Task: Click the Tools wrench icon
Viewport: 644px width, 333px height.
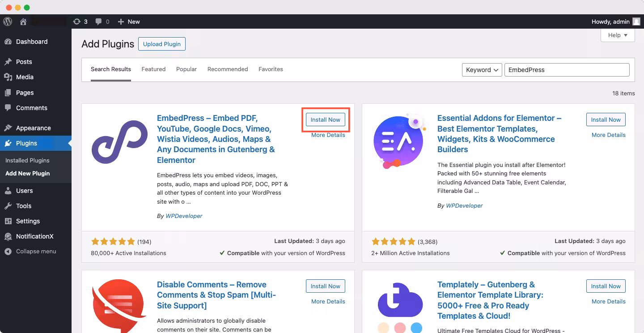Action: tap(8, 206)
